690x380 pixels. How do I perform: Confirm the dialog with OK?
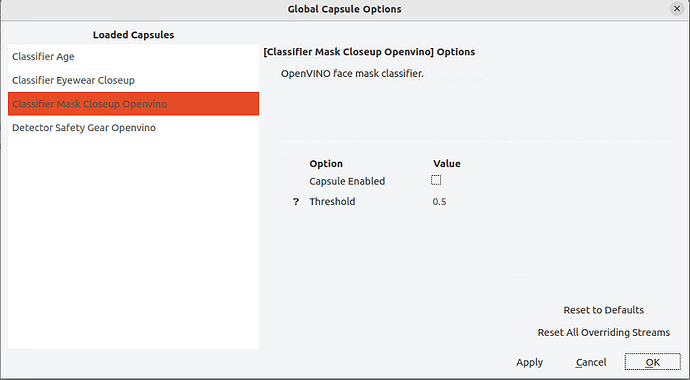[x=653, y=362]
